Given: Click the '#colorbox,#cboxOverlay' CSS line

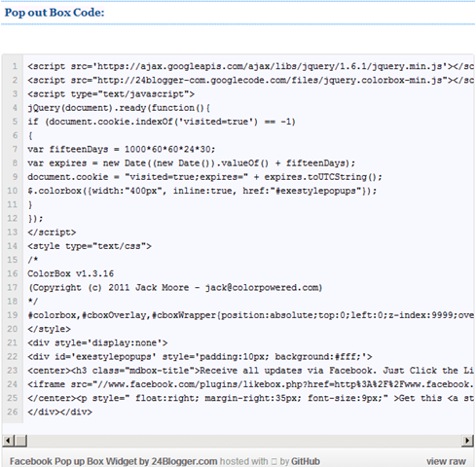Looking at the screenshot, I should pos(250,315).
